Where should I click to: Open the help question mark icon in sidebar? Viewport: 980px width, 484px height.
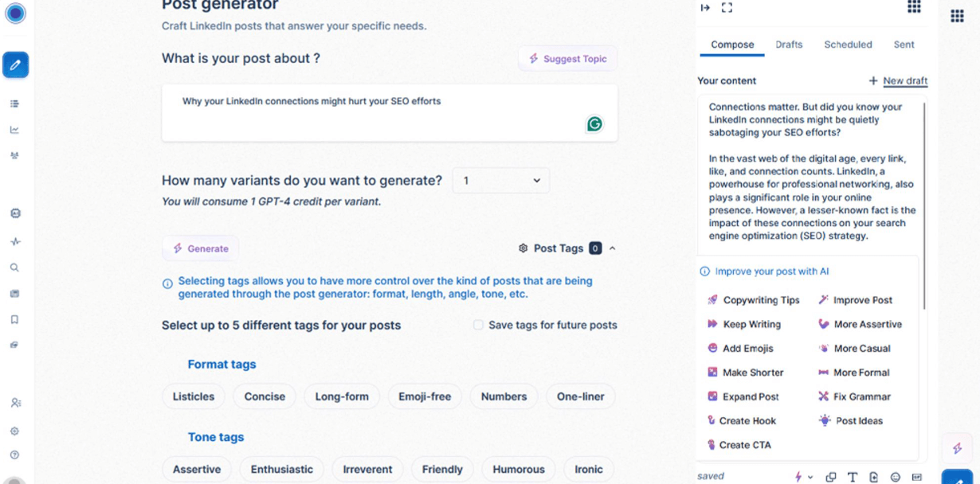[x=14, y=455]
